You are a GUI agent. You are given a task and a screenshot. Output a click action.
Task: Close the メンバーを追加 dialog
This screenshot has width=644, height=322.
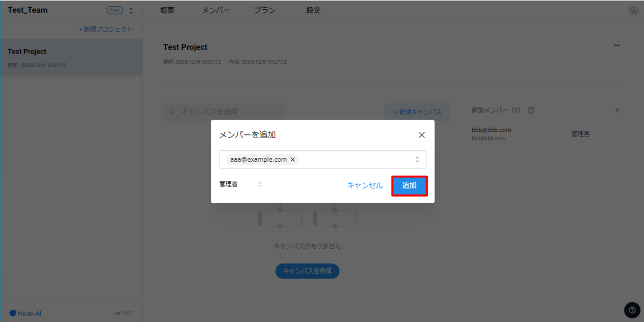[x=422, y=135]
